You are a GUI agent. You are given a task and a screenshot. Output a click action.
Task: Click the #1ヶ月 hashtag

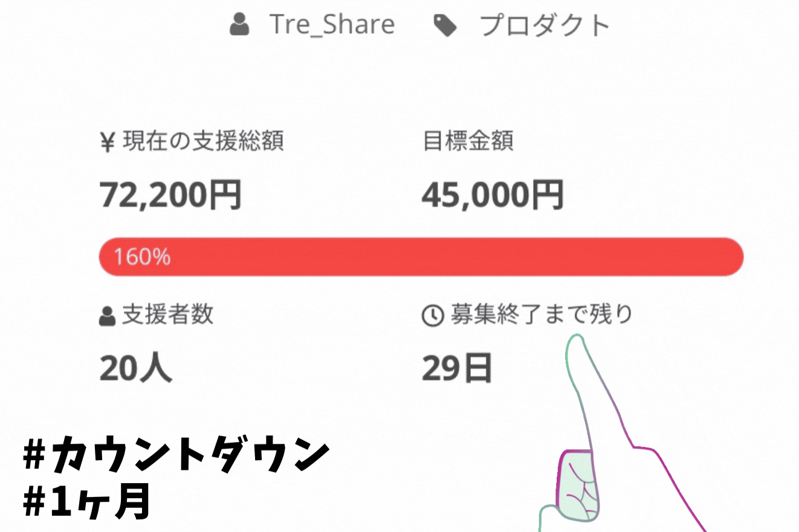pos(85,503)
